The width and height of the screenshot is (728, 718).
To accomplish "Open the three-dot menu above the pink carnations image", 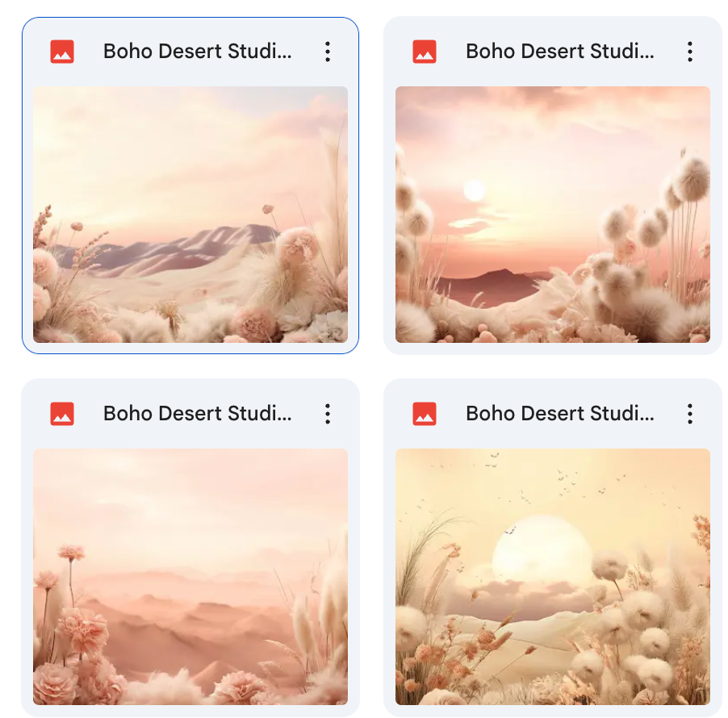I will 328,414.
